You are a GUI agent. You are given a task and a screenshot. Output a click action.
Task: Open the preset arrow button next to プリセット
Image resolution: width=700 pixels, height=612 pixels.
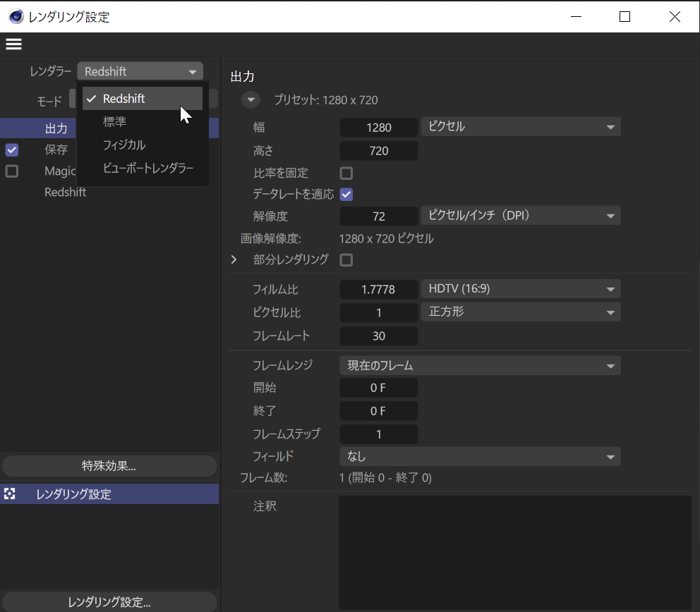(x=251, y=99)
